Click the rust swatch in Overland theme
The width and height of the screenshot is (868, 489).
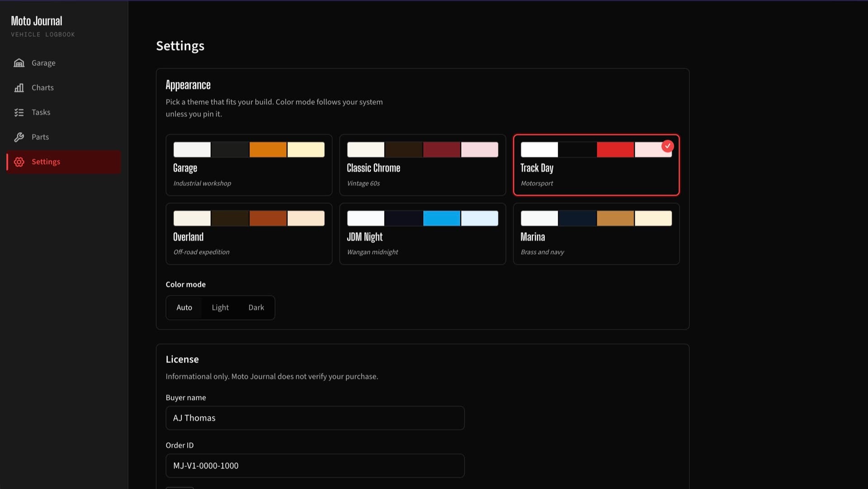click(x=268, y=218)
